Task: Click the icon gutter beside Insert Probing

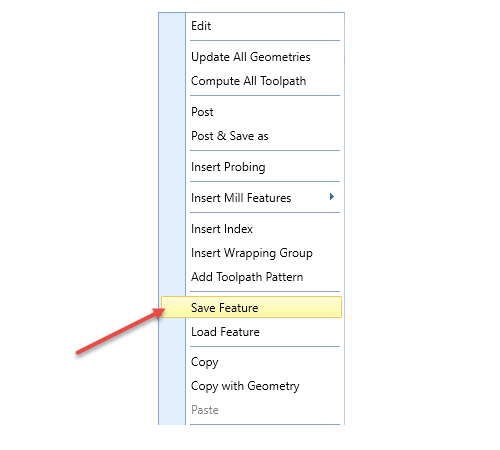Action: tap(172, 167)
